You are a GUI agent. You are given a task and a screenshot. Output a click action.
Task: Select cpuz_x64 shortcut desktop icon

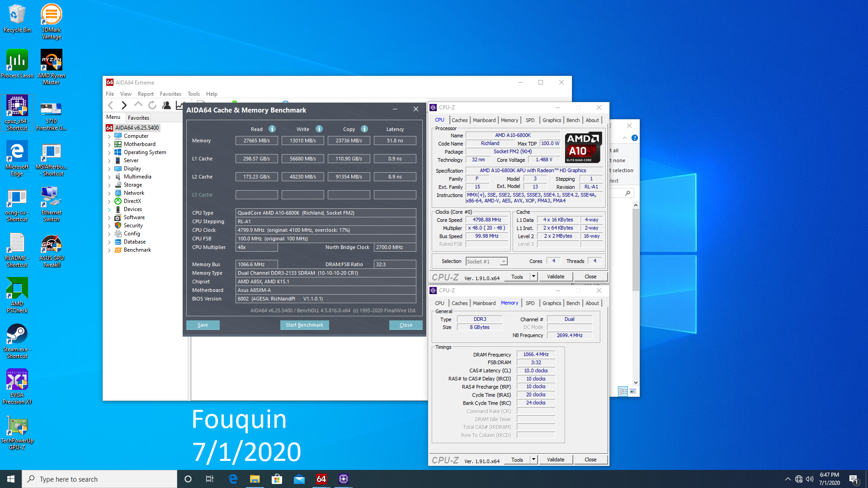[x=17, y=113]
